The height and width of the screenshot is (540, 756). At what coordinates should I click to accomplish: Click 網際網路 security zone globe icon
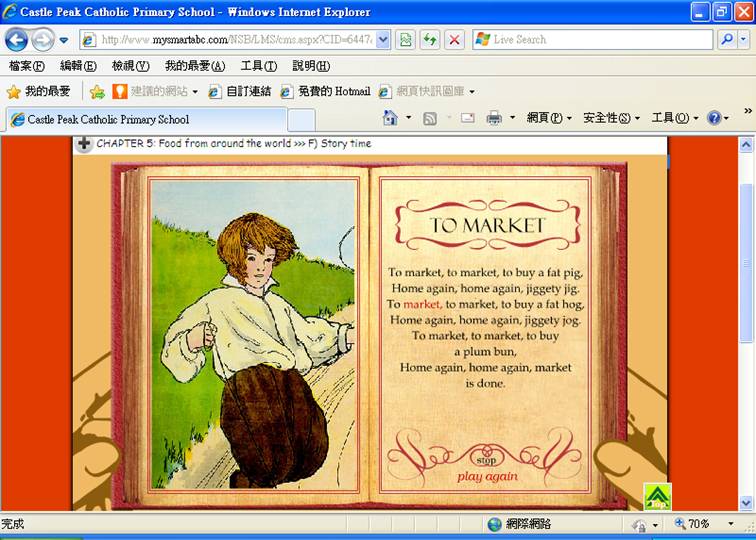click(x=494, y=524)
